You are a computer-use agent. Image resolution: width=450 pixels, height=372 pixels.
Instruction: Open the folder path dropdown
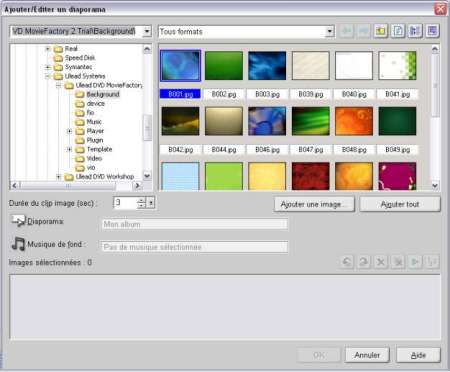147,32
